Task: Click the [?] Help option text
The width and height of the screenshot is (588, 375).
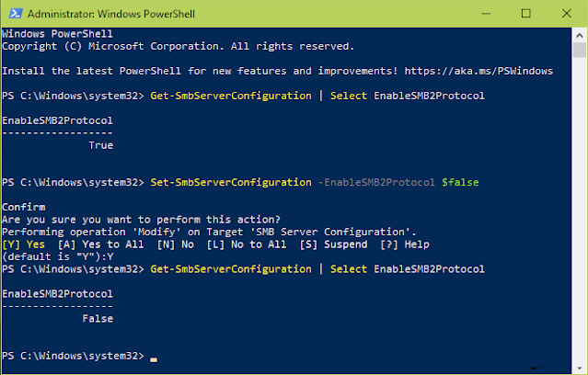Action: pos(405,244)
